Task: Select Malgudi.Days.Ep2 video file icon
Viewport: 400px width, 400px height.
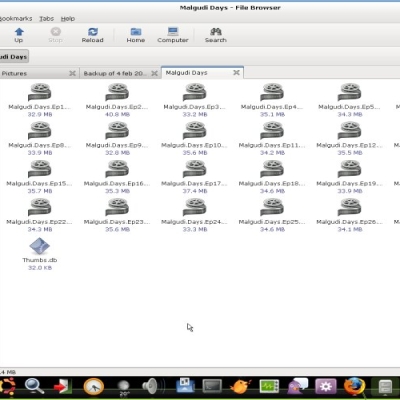Action: tap(117, 92)
